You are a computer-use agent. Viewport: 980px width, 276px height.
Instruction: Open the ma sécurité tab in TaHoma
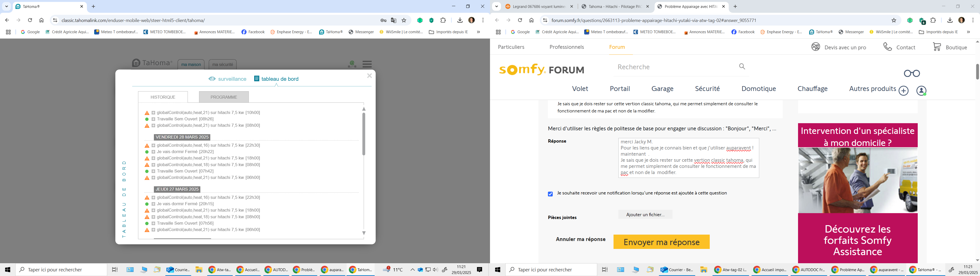[x=223, y=64]
